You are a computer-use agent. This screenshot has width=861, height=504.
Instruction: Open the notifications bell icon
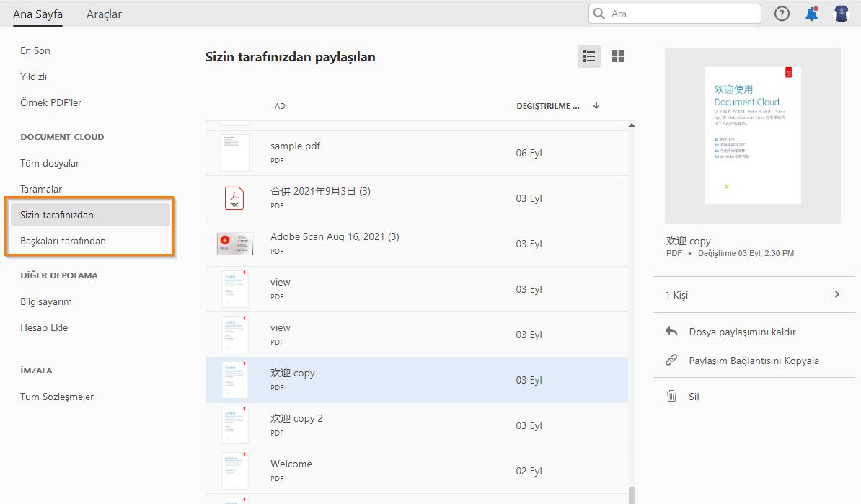[811, 13]
